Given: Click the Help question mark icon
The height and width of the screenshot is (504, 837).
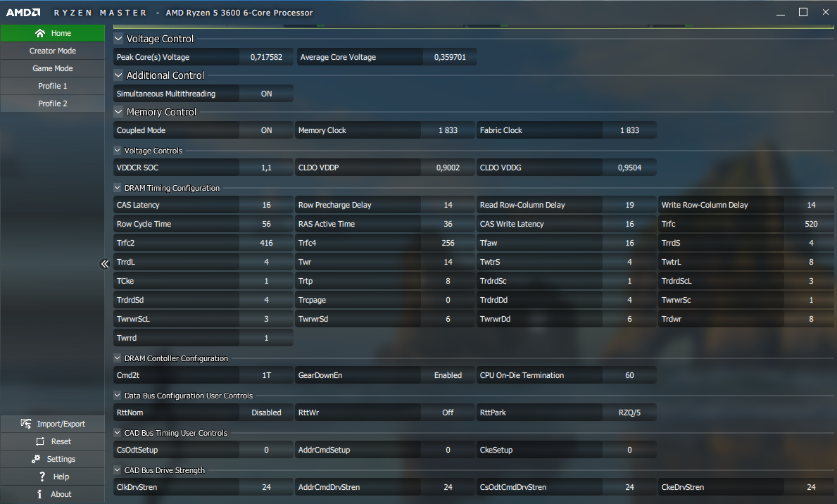Looking at the screenshot, I should [42, 477].
